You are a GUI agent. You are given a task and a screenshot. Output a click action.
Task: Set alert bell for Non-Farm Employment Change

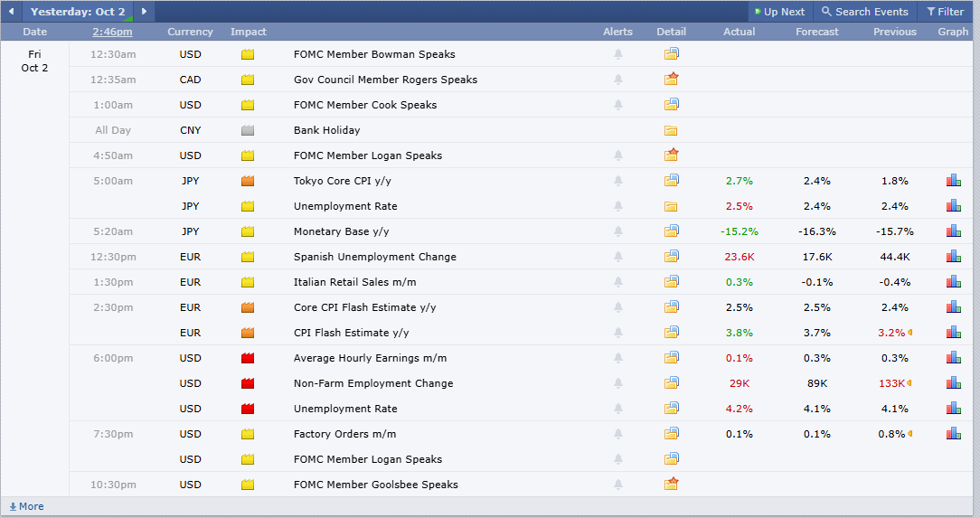[x=618, y=383]
